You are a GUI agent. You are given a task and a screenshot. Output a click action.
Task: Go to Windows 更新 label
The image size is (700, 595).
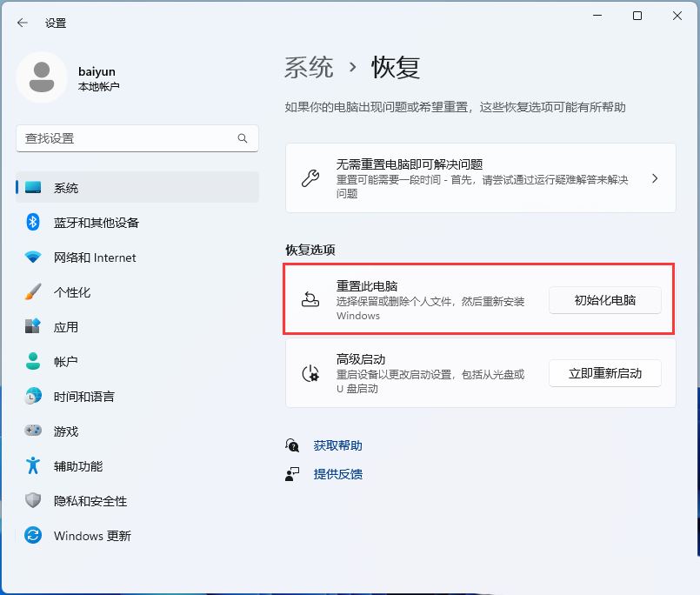point(92,536)
